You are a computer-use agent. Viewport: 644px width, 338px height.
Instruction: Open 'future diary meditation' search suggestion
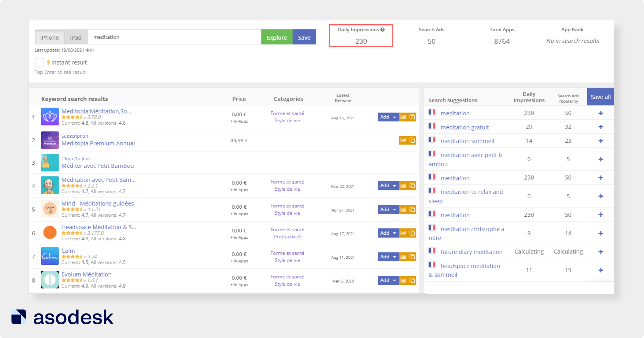coord(471,252)
